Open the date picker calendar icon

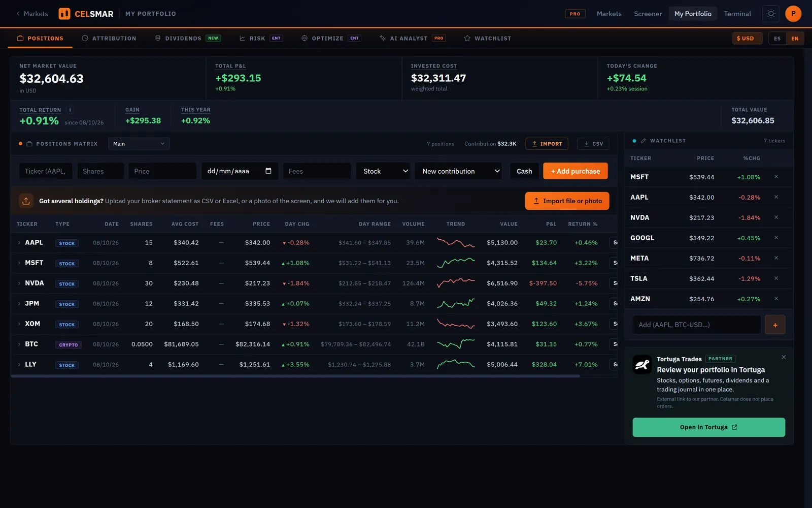(x=268, y=171)
